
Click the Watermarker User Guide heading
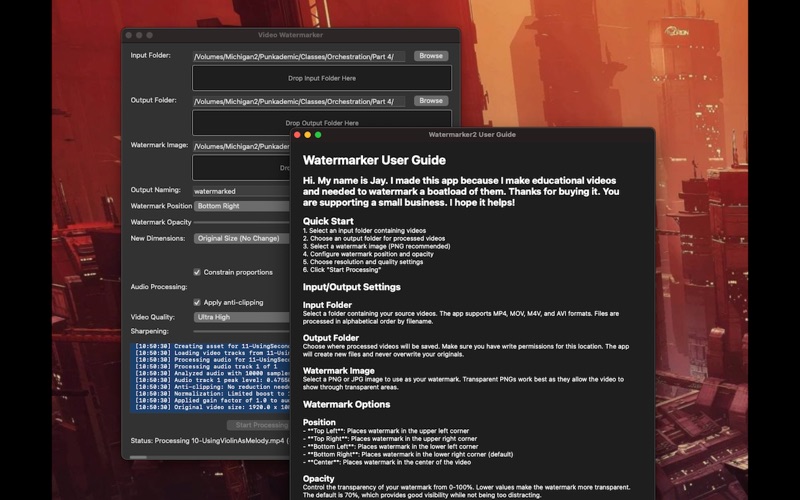374,160
